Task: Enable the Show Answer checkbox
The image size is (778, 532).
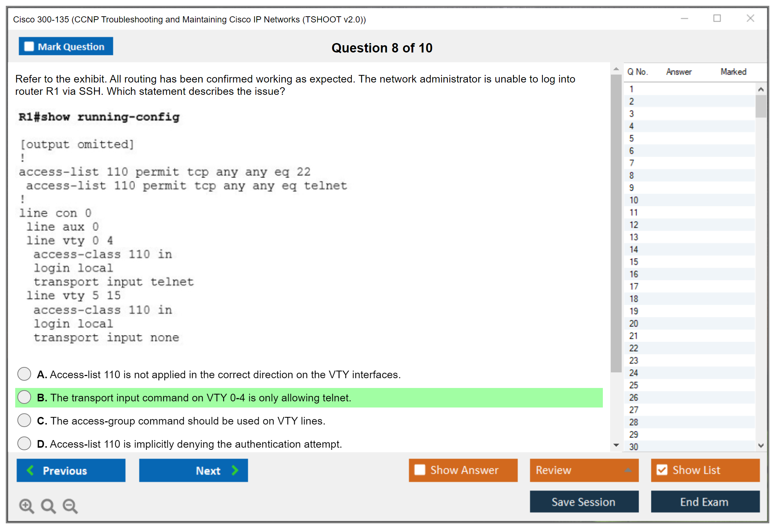Action: point(420,470)
